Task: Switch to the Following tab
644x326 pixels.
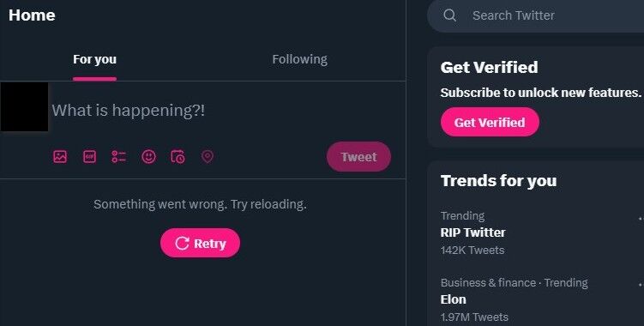Action: (300, 59)
